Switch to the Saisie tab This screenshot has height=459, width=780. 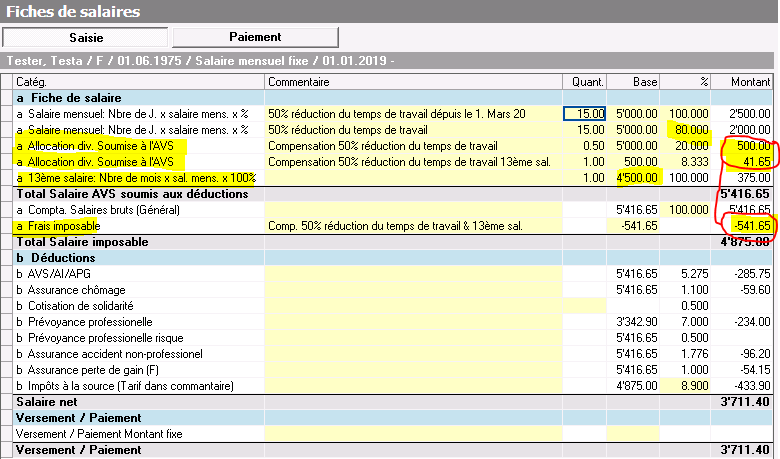click(85, 37)
